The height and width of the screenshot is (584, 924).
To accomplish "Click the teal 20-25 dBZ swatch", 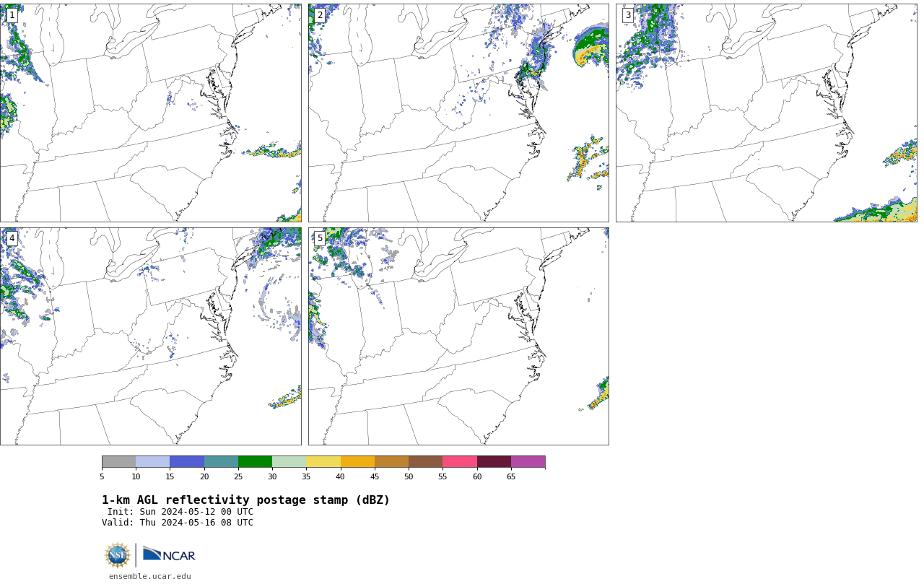I will 221,462.
